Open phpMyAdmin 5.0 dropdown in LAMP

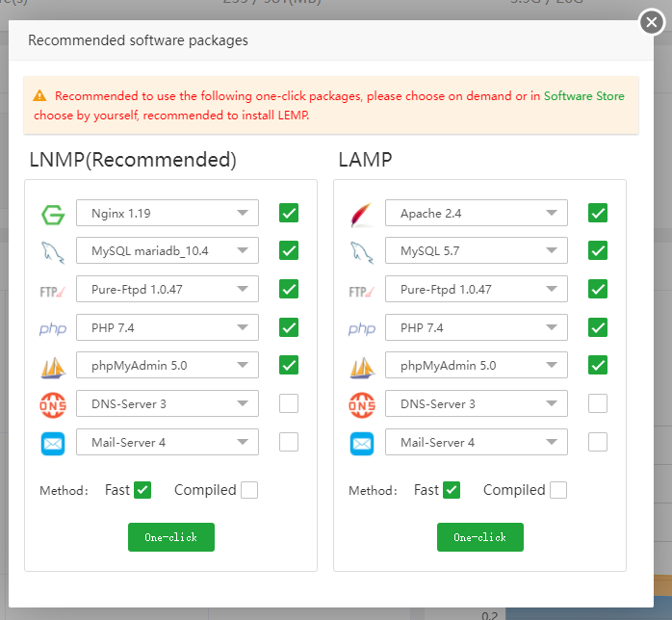click(477, 365)
